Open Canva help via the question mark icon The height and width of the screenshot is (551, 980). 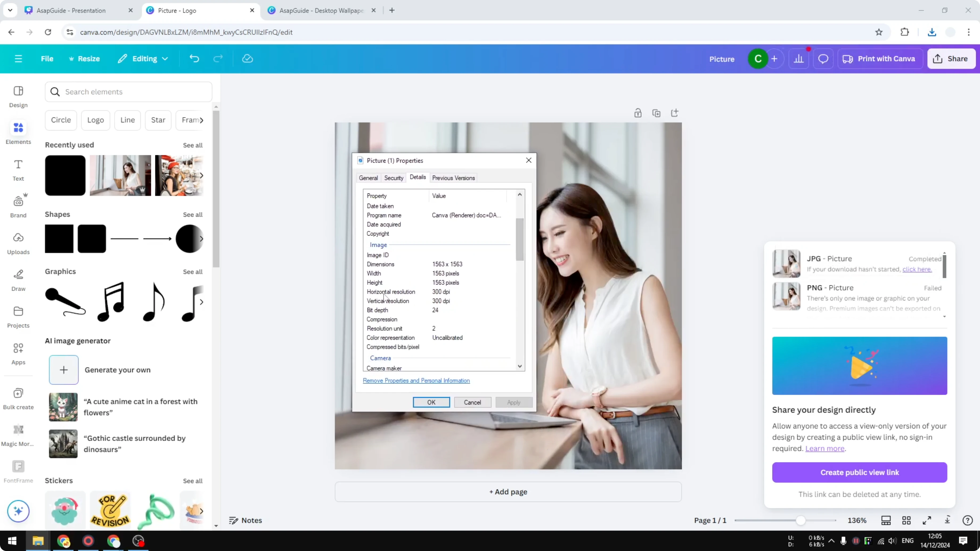[968, 520]
